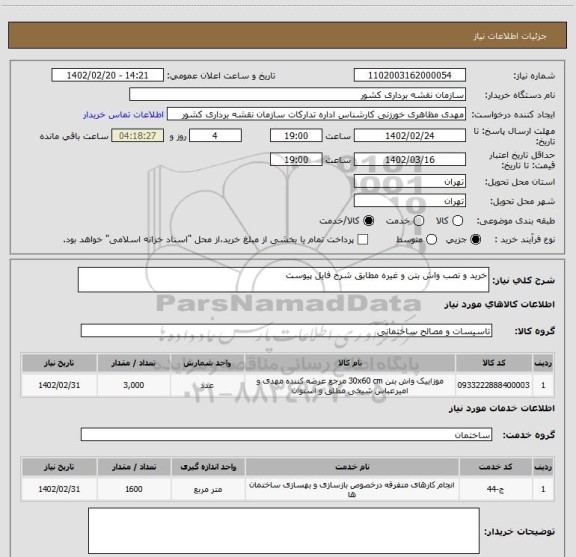
Task: Open اطلاعات تماس خریدار link
Action: pos(123,115)
